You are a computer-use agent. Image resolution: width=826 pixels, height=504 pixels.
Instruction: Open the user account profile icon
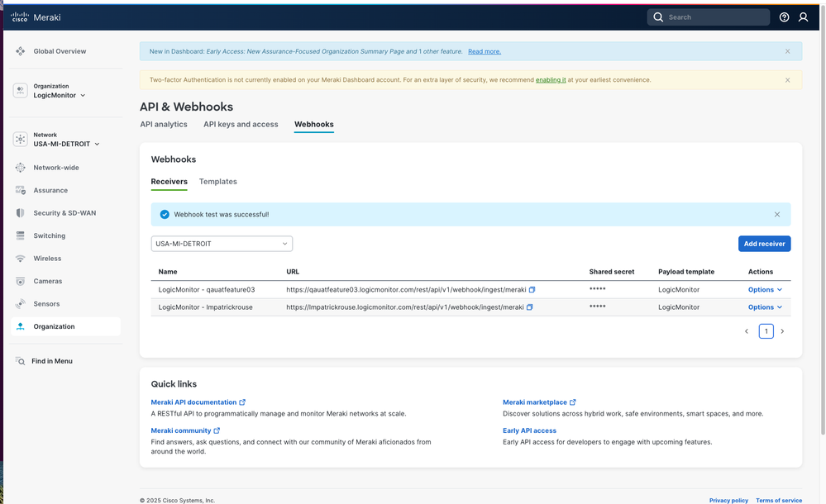click(803, 17)
